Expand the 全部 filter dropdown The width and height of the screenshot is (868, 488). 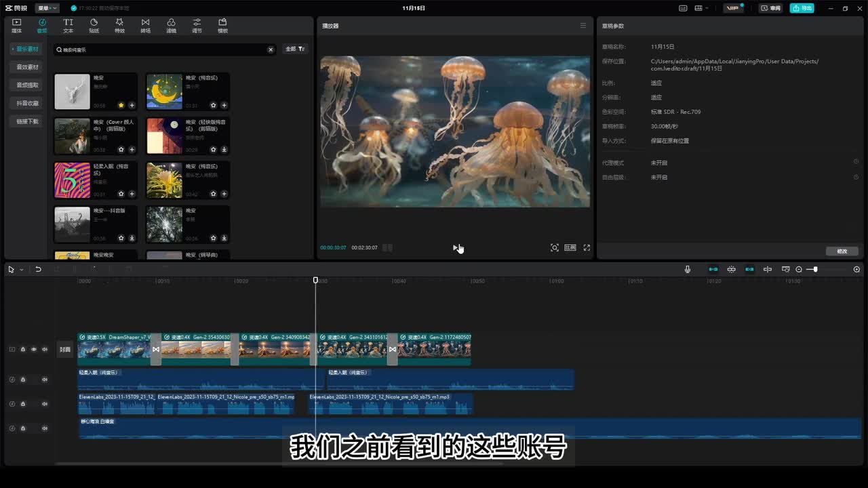point(295,49)
